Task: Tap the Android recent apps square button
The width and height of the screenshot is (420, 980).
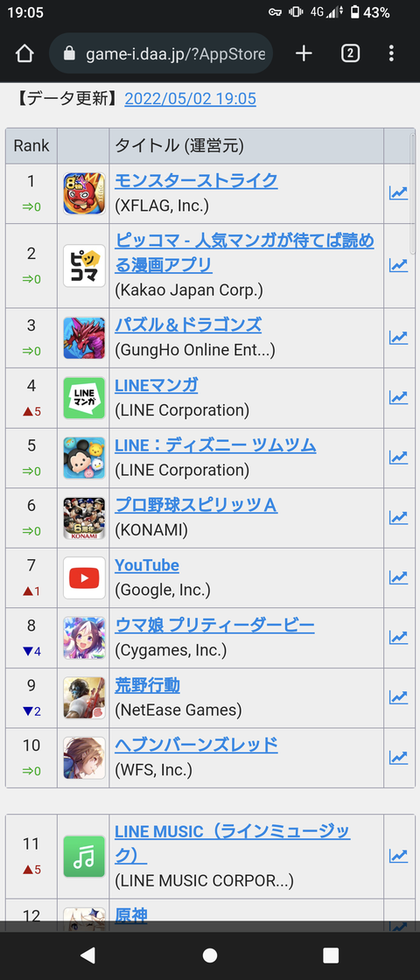Action: [x=331, y=955]
